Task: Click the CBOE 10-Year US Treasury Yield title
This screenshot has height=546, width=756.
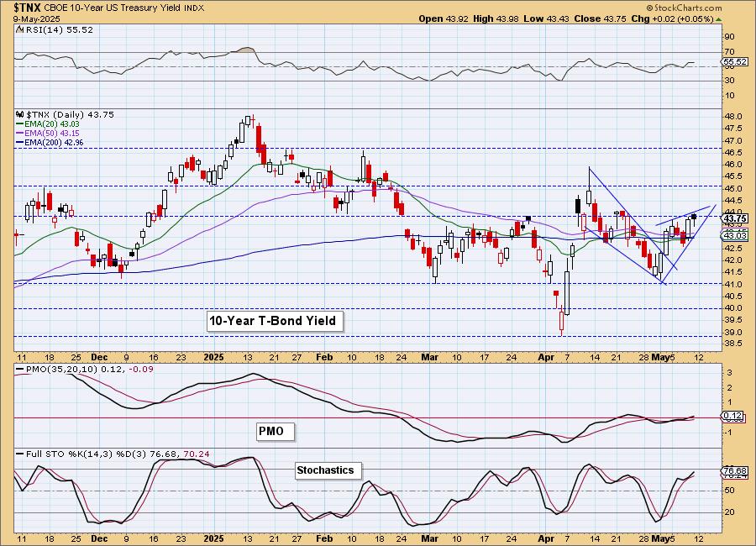Action: [x=113, y=8]
